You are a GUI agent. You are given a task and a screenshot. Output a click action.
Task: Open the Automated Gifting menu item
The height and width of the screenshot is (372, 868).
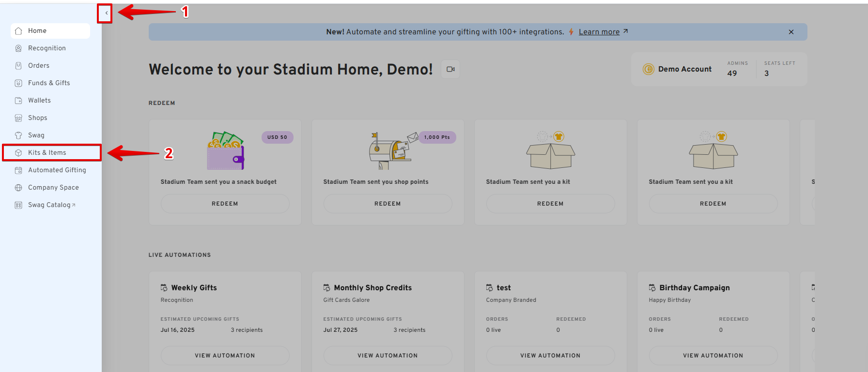pyautogui.click(x=57, y=170)
